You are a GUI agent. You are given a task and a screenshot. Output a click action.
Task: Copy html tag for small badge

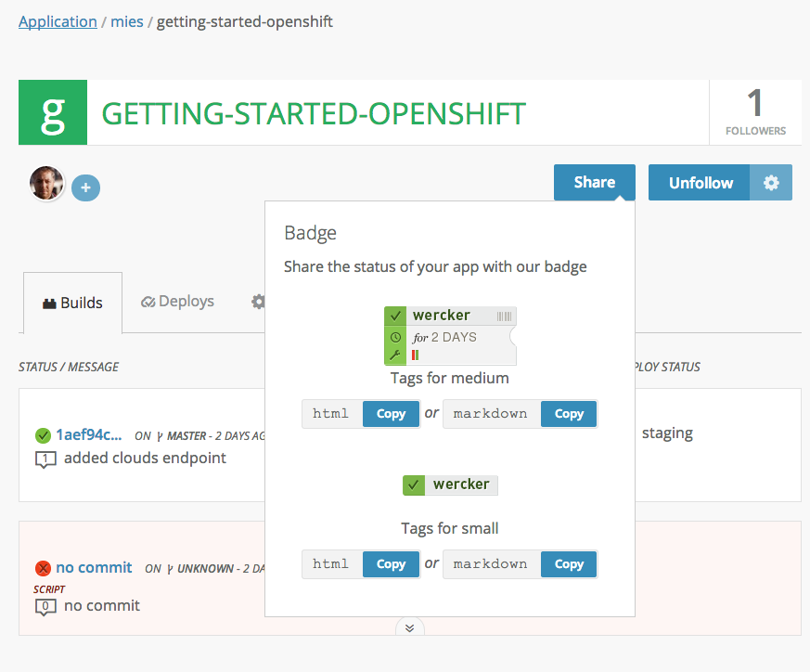tap(391, 564)
